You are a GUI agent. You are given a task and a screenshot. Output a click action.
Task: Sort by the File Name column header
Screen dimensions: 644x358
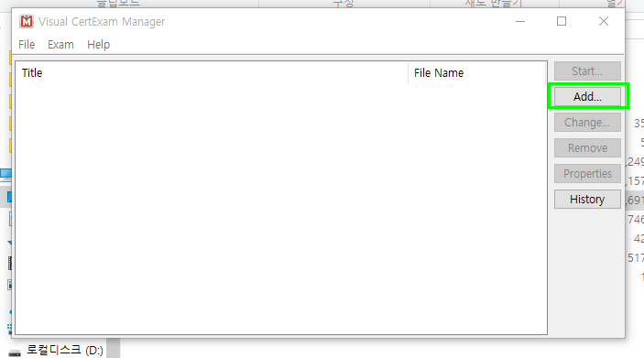[x=477, y=73]
